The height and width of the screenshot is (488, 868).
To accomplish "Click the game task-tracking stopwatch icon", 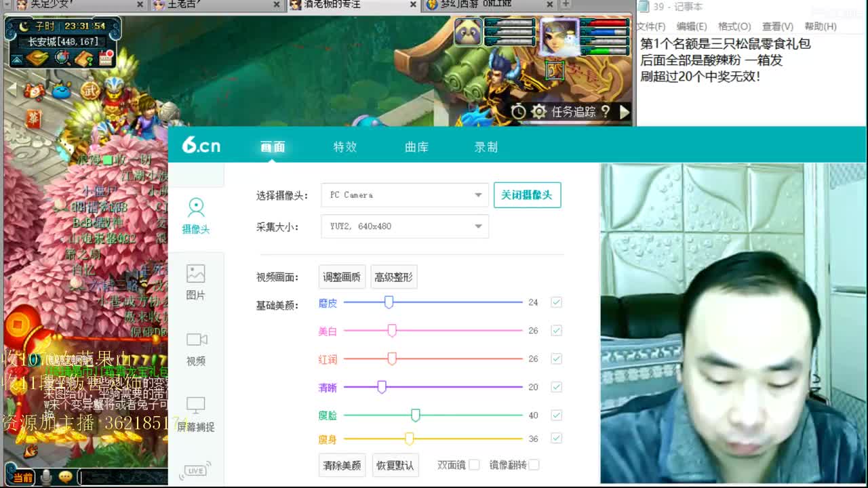I will (519, 112).
